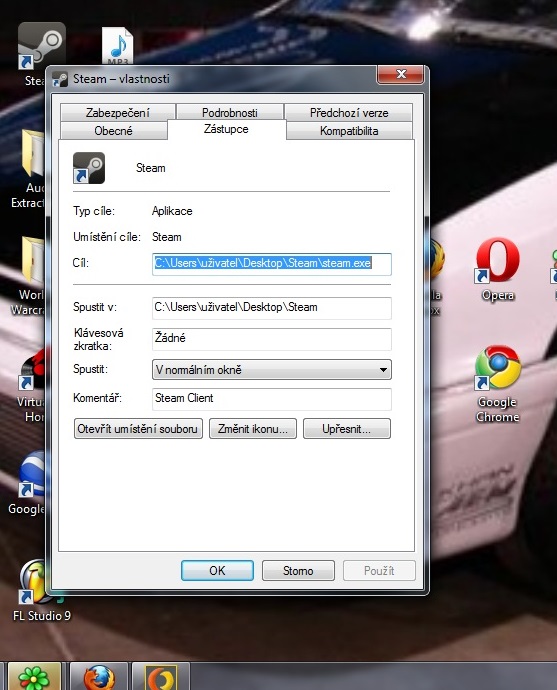Click the ICQ flower icon in taskbar
Image resolution: width=557 pixels, height=690 pixels.
[34, 677]
